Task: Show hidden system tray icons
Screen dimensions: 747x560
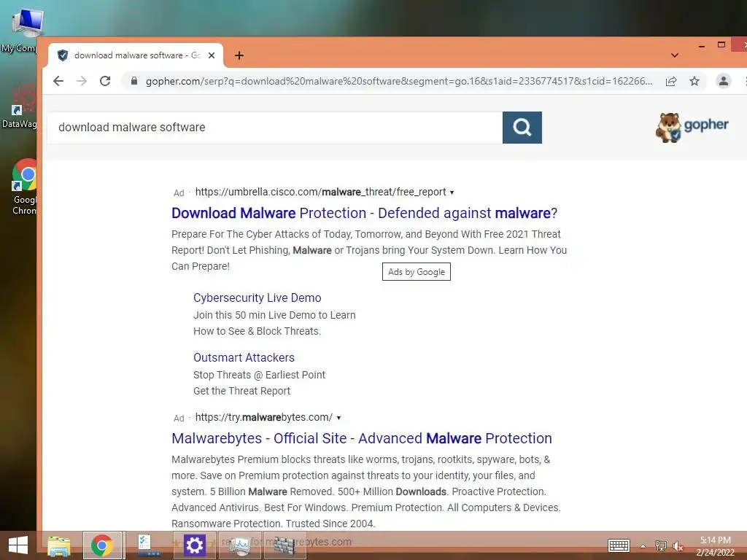Action: pos(643,546)
